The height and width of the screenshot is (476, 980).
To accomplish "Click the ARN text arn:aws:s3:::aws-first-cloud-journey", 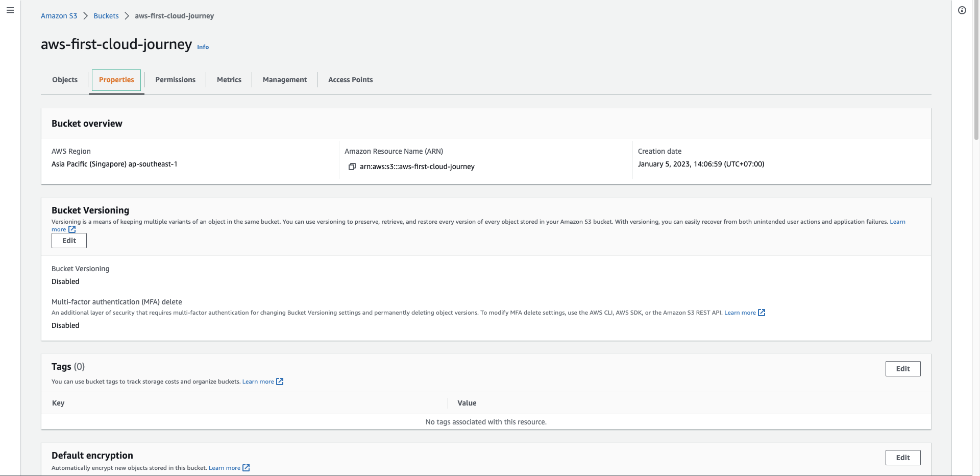I will tap(417, 166).
